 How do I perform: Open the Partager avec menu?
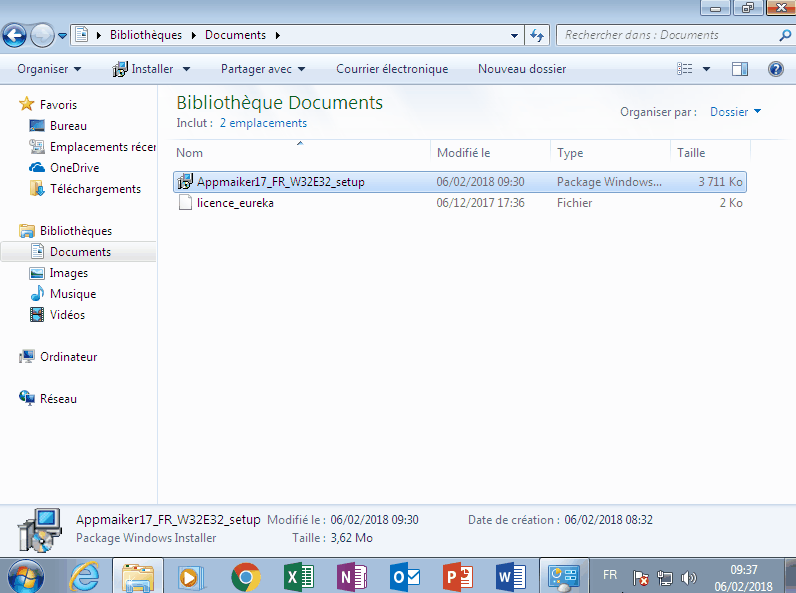tap(263, 69)
